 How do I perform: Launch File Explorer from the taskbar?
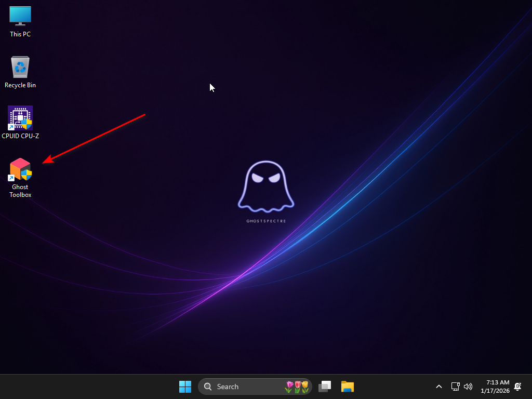point(347,387)
